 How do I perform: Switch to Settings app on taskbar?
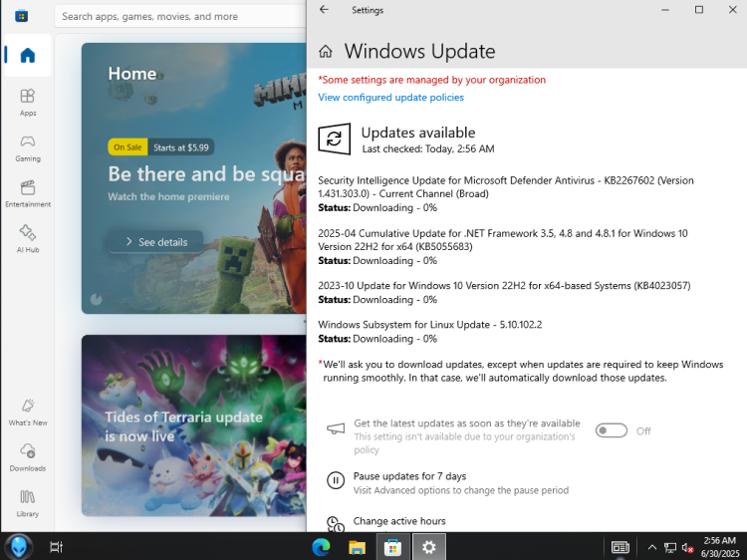pos(428,547)
